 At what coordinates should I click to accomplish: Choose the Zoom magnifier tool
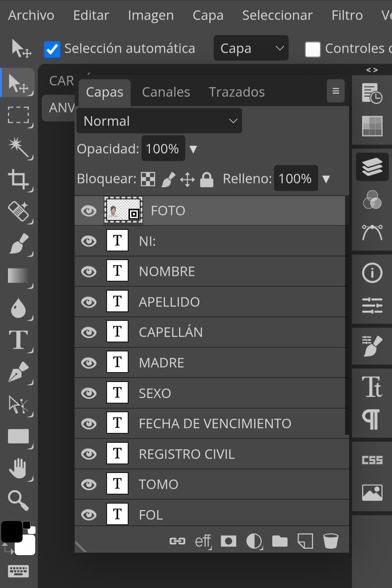[18, 500]
